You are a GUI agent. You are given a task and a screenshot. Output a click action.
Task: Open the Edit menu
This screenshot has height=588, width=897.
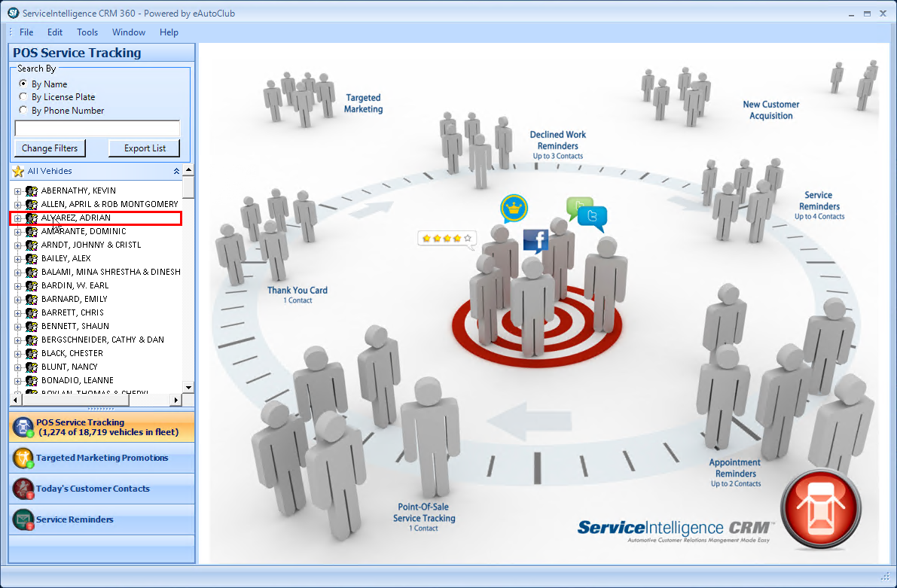pyautogui.click(x=55, y=32)
